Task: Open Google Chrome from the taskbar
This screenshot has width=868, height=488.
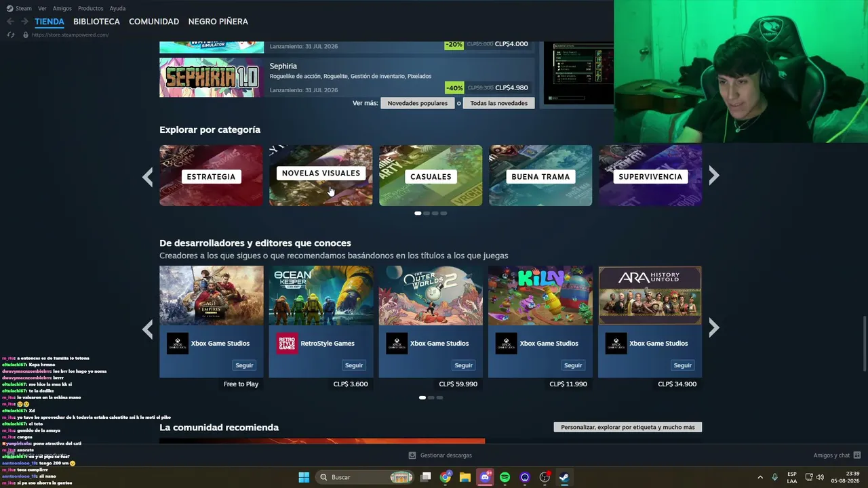Action: (446, 477)
